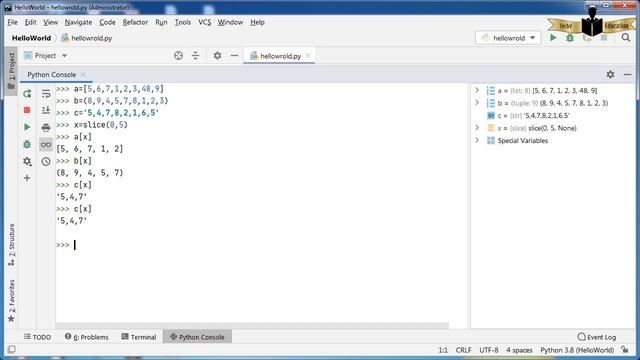The width and height of the screenshot is (640, 360).
Task: Click the lock icon in status bar
Action: pyautogui.click(x=625, y=350)
